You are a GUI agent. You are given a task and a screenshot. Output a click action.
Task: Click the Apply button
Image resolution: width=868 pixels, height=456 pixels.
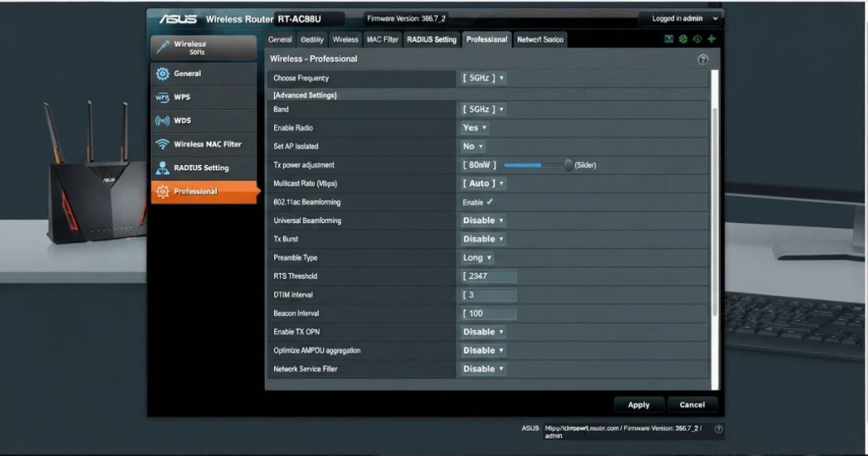tap(639, 405)
